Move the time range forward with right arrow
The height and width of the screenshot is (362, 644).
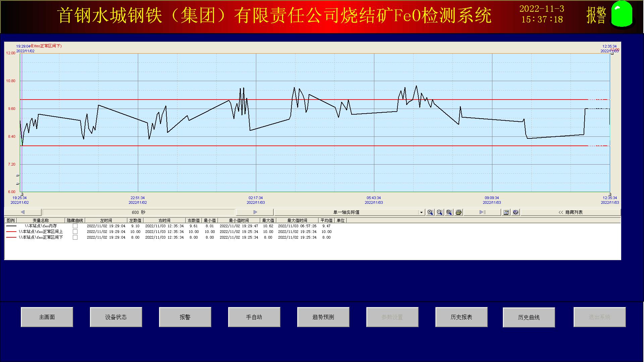pyautogui.click(x=255, y=212)
